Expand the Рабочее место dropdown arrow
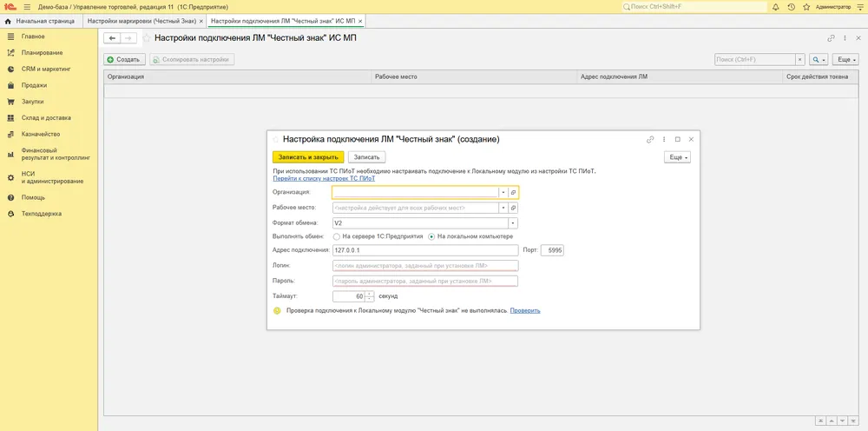The height and width of the screenshot is (431, 868). [503, 208]
